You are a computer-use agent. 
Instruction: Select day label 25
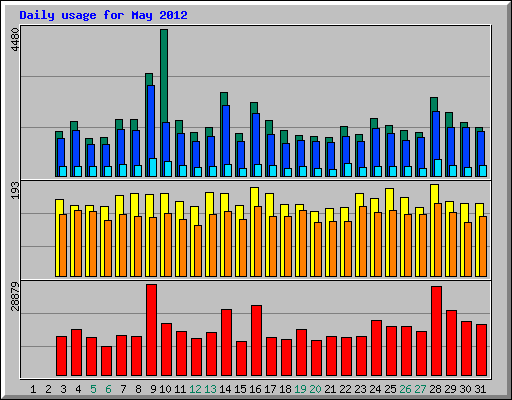click(x=390, y=389)
